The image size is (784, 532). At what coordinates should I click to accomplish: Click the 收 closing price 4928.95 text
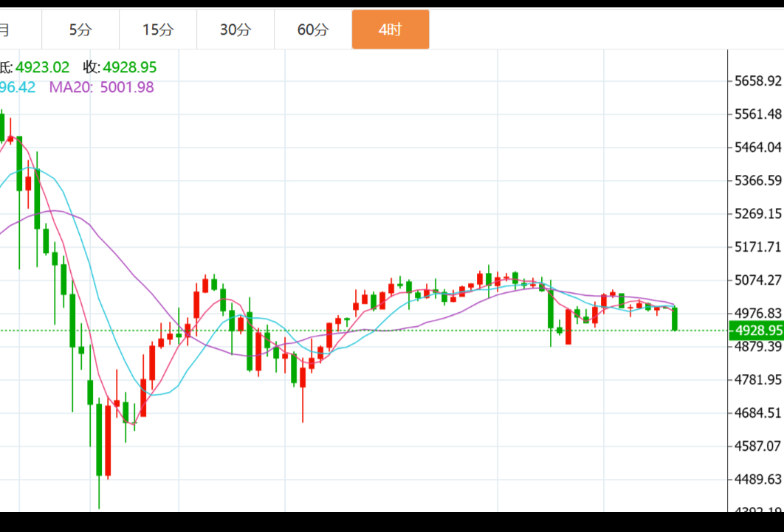[x=120, y=67]
